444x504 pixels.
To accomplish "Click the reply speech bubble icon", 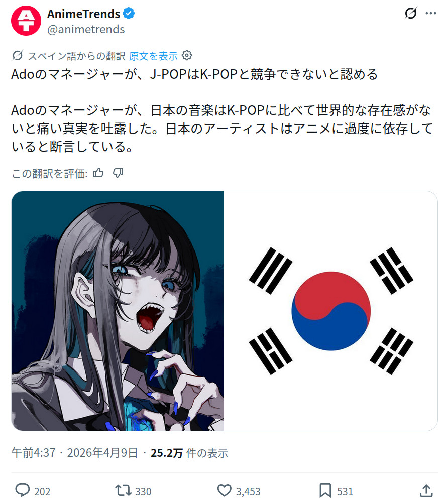I will click(x=23, y=490).
